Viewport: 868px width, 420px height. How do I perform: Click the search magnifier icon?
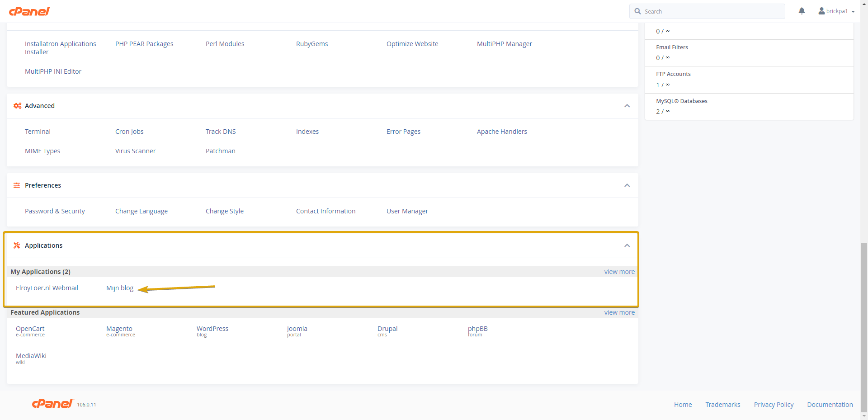tap(637, 11)
